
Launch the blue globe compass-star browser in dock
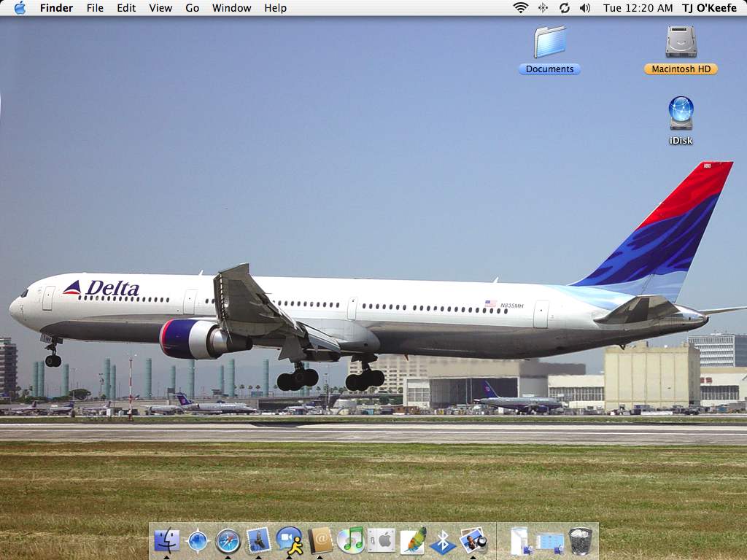click(x=197, y=541)
